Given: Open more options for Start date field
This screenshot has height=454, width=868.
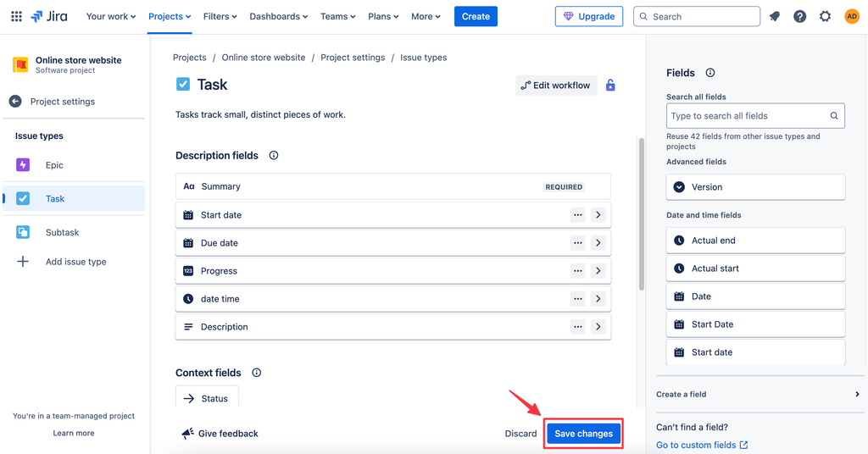Looking at the screenshot, I should pos(578,215).
